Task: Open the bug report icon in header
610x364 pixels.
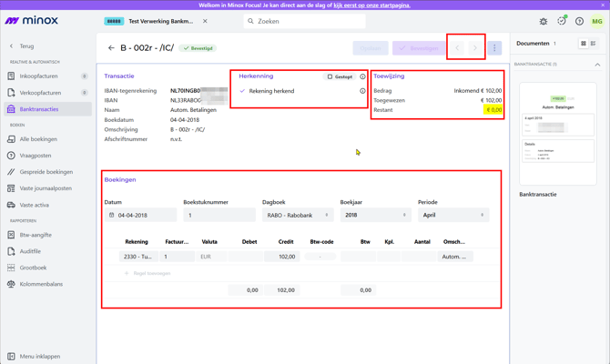Action: 544,22
